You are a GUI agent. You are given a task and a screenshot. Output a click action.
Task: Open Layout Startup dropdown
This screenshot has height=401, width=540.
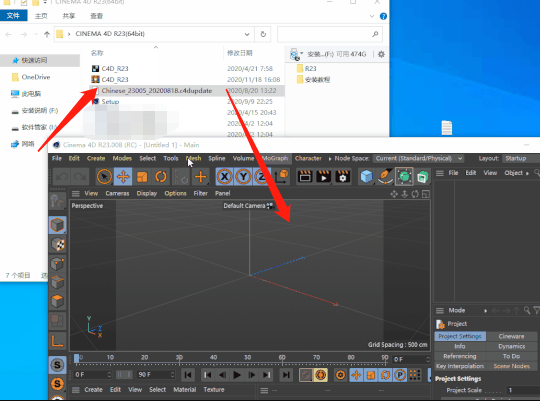[x=521, y=158]
